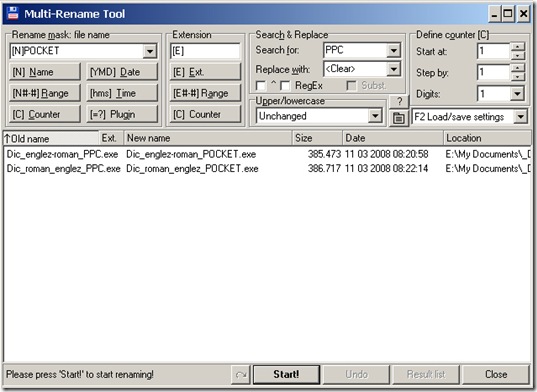
Task: Sort files by the Date column header
Action: 392,138
